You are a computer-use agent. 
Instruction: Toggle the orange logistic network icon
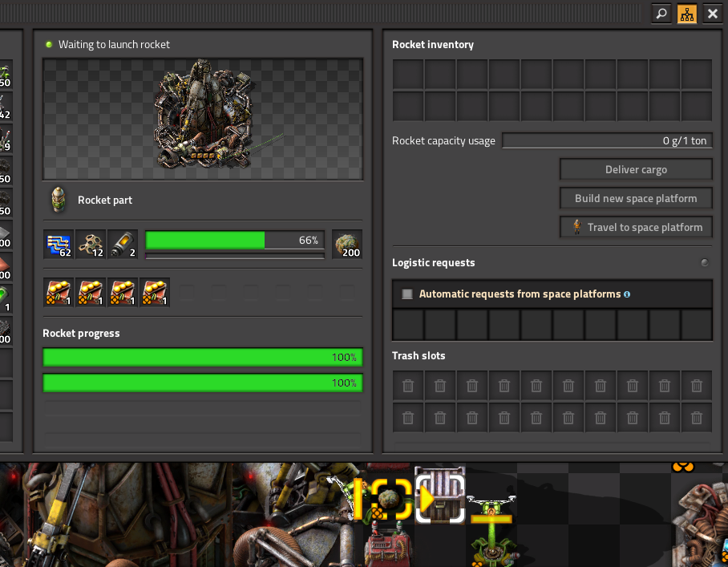(686, 14)
